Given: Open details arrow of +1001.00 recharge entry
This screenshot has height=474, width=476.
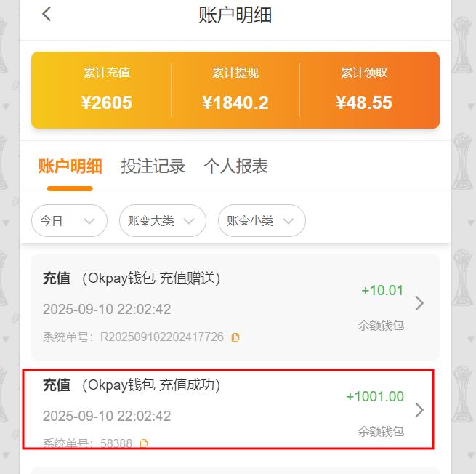Looking at the screenshot, I should 419,410.
